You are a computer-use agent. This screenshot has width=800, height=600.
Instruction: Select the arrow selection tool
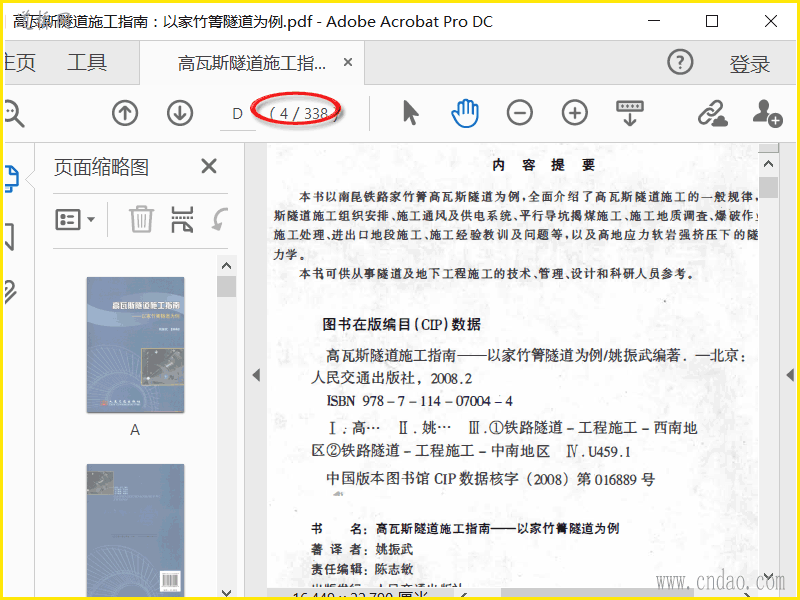tap(410, 113)
